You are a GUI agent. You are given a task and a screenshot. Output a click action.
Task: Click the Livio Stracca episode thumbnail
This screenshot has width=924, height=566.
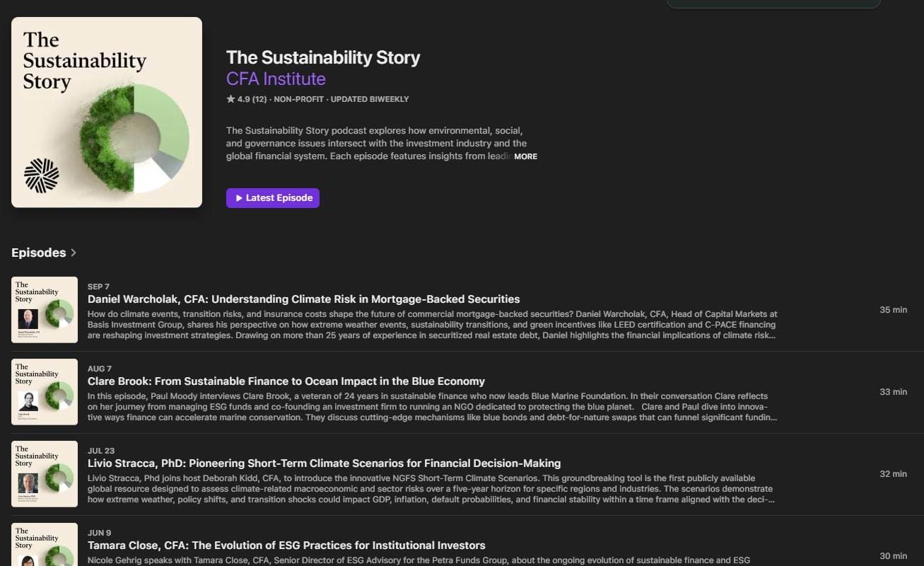coord(45,473)
